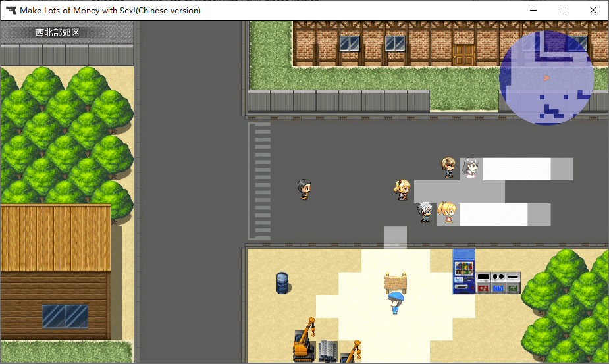Click the red recycling bin

[483, 283]
